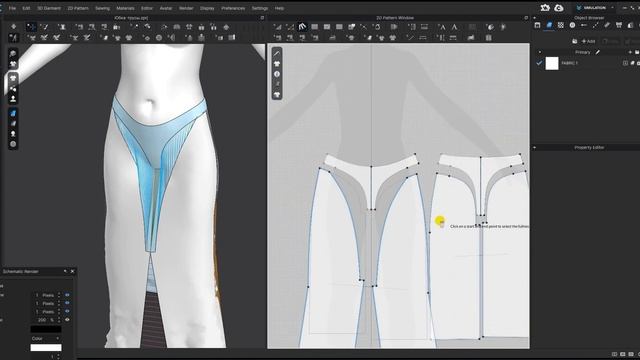Click the pencil edit icon next to Primary
This screenshot has width=640, height=360.
pos(598,52)
